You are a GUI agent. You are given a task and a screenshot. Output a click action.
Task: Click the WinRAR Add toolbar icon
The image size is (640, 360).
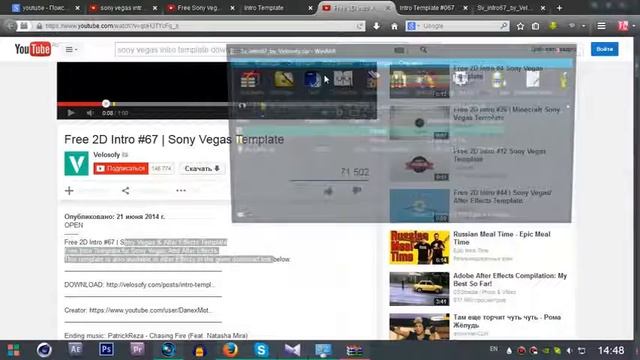click(x=250, y=81)
